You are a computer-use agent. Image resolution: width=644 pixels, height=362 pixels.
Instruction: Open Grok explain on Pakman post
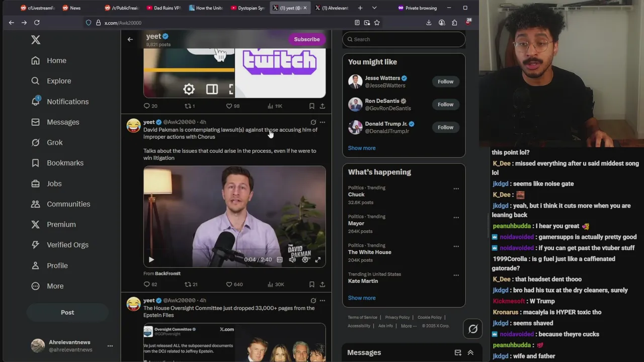pyautogui.click(x=313, y=122)
